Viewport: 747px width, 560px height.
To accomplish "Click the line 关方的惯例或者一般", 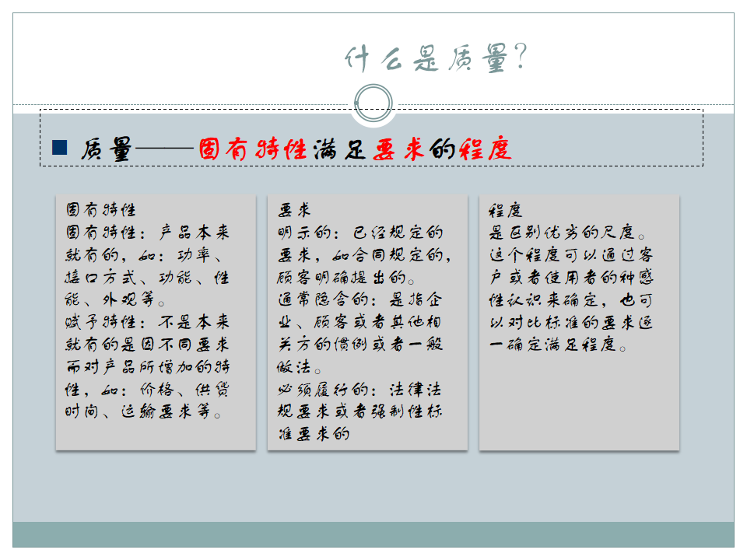I will 360,344.
